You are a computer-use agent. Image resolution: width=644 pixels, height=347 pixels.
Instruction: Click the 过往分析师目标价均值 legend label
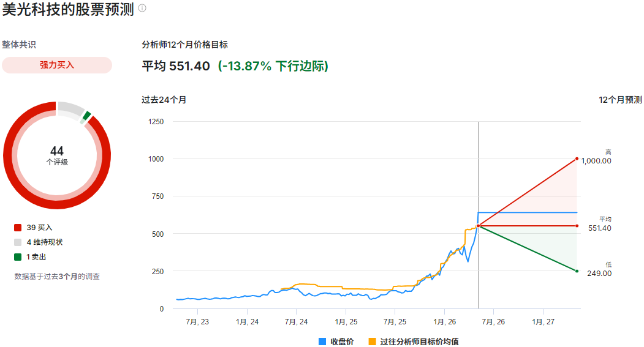pyautogui.click(x=419, y=341)
